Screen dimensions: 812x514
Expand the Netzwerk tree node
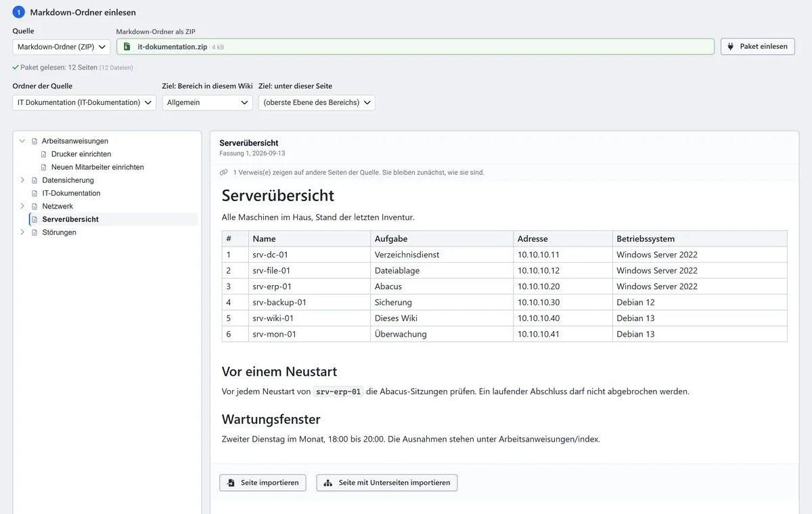22,206
